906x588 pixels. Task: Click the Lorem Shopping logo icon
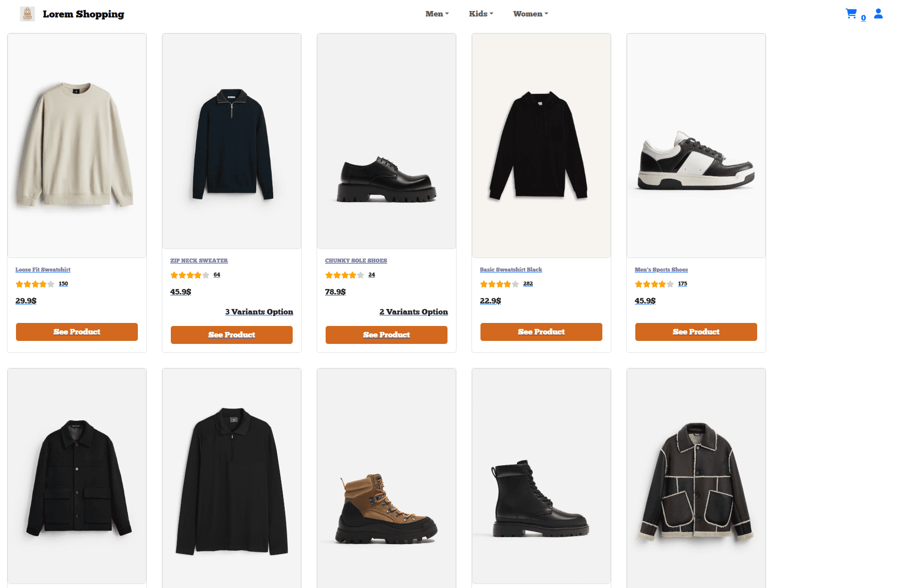coord(27,13)
